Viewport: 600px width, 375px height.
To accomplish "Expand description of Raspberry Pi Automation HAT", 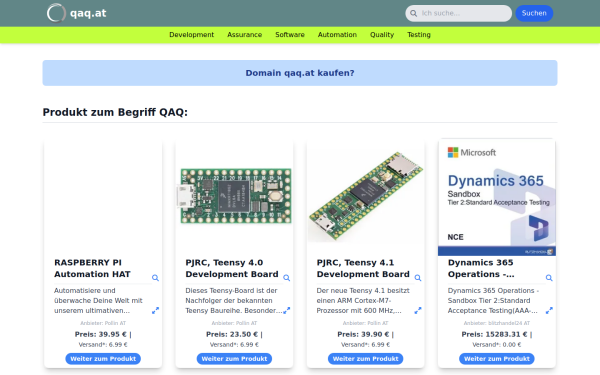I will [x=155, y=310].
